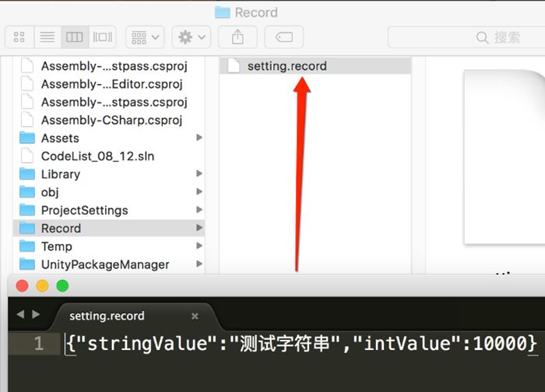Switch Finder to column view
This screenshot has width=545, height=392.
74,37
